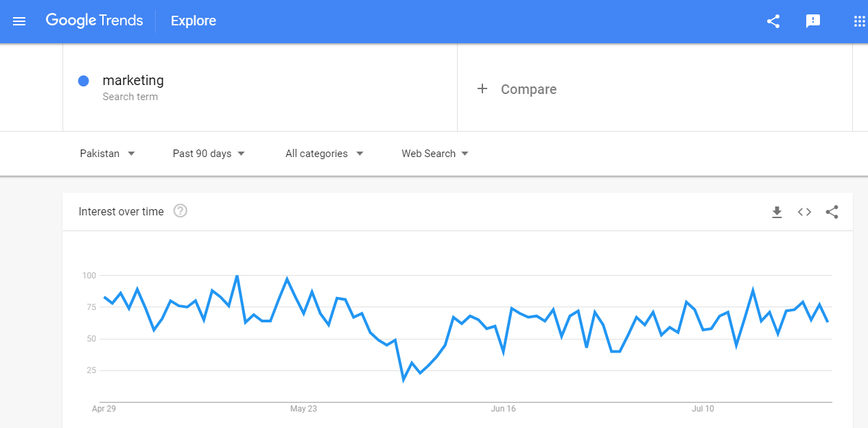The height and width of the screenshot is (428, 868).
Task: Click the blue marketing color dot
Action: click(84, 81)
